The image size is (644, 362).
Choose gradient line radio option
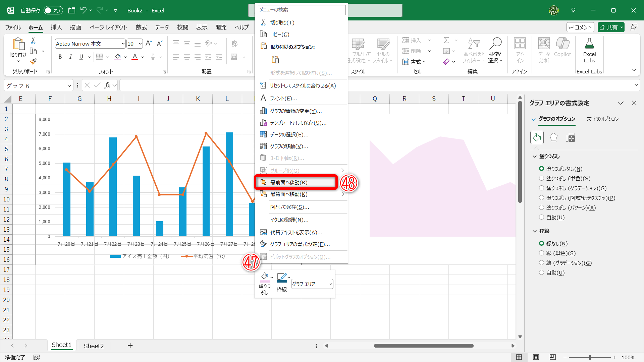(541, 263)
